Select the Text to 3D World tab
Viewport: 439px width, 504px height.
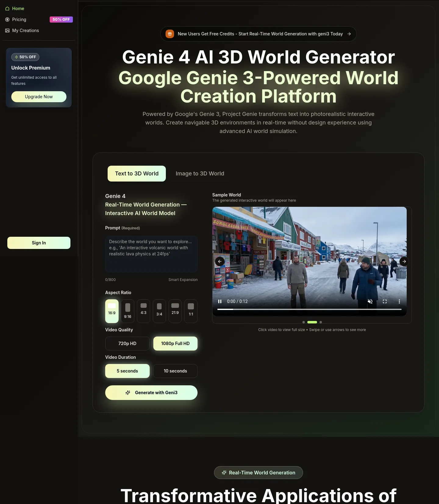click(x=137, y=174)
